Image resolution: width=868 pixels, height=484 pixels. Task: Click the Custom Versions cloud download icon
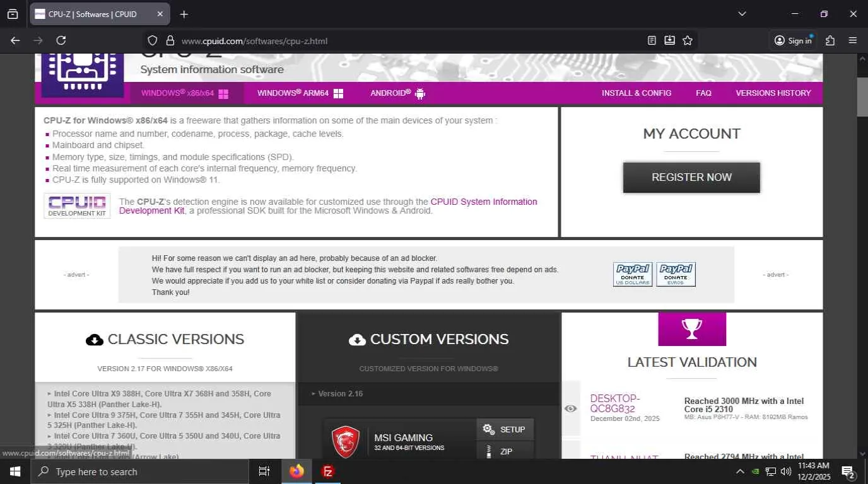point(357,340)
